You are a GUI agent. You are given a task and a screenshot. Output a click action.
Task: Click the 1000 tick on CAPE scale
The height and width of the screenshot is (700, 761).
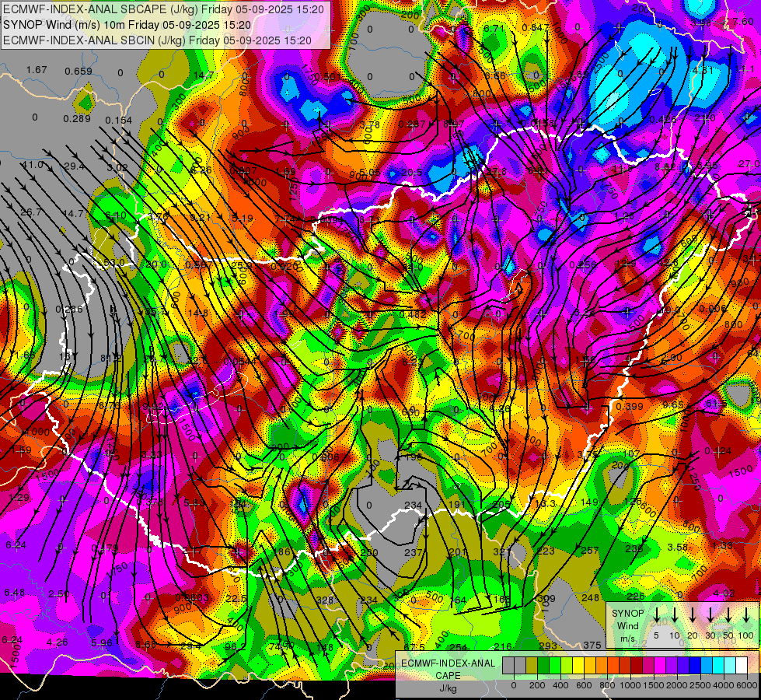tap(630, 685)
